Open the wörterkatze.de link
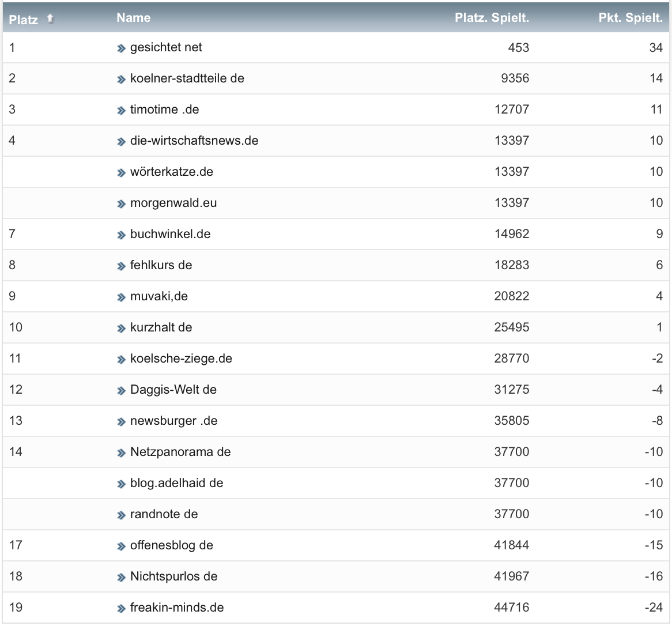 171,172
